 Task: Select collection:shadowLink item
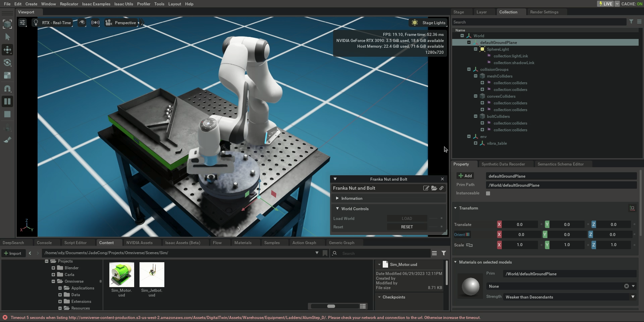point(514,63)
